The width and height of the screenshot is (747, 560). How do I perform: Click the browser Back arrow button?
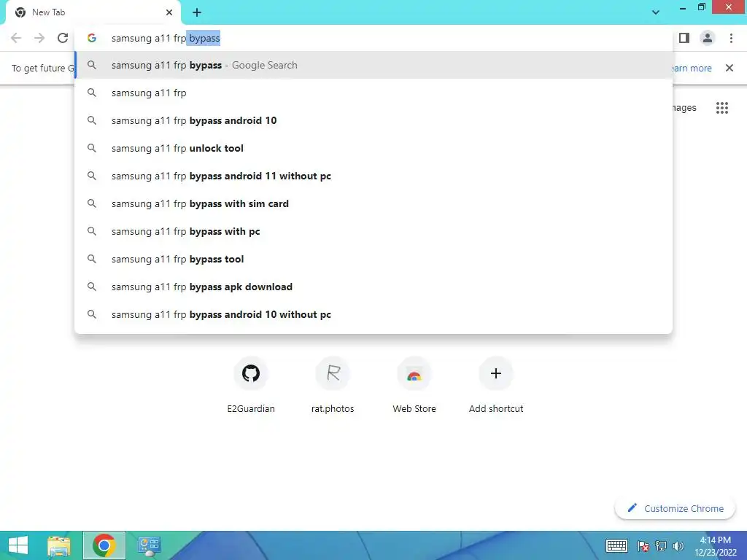(16, 38)
